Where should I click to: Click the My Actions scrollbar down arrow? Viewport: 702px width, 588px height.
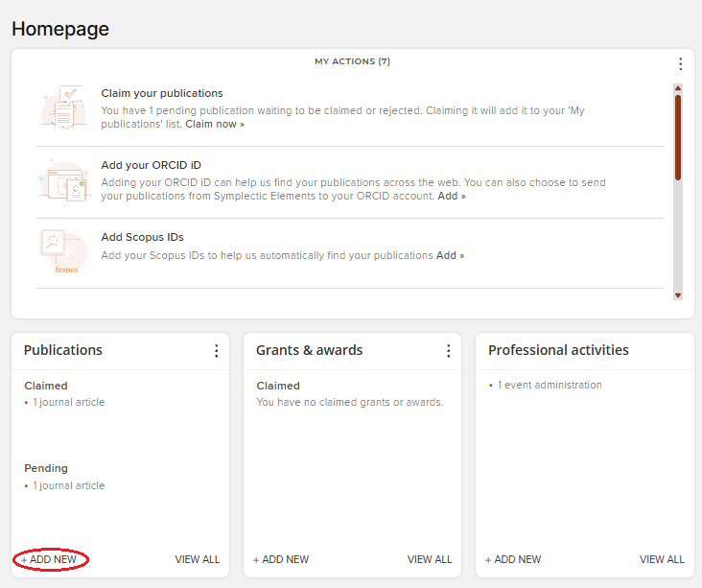tap(678, 295)
